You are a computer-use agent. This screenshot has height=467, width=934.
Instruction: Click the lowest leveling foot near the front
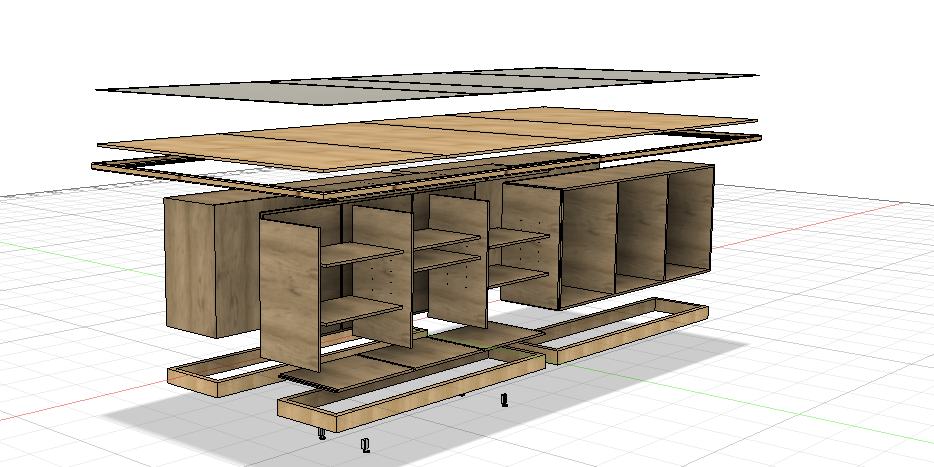(x=365, y=445)
